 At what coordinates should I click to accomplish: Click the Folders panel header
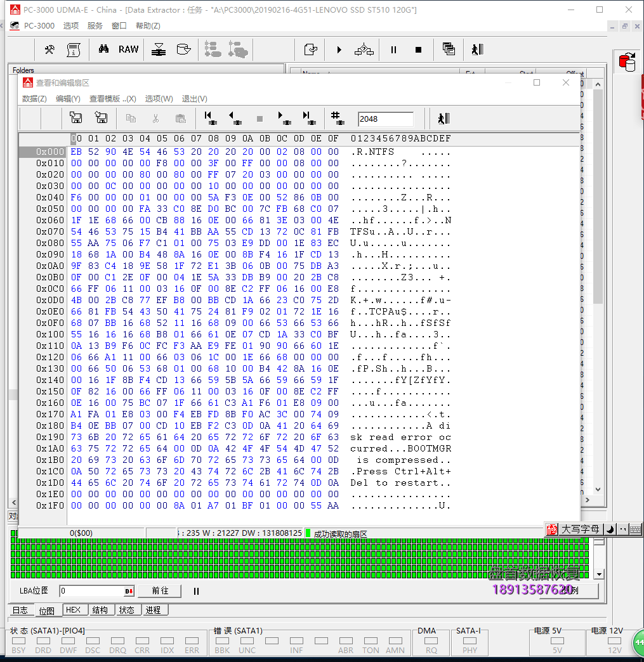(x=146, y=70)
